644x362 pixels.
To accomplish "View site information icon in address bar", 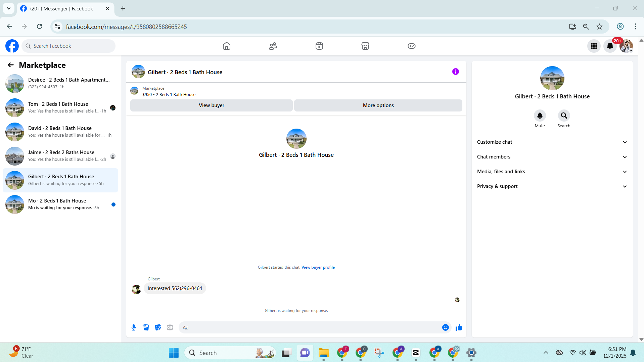I will pyautogui.click(x=57, y=27).
